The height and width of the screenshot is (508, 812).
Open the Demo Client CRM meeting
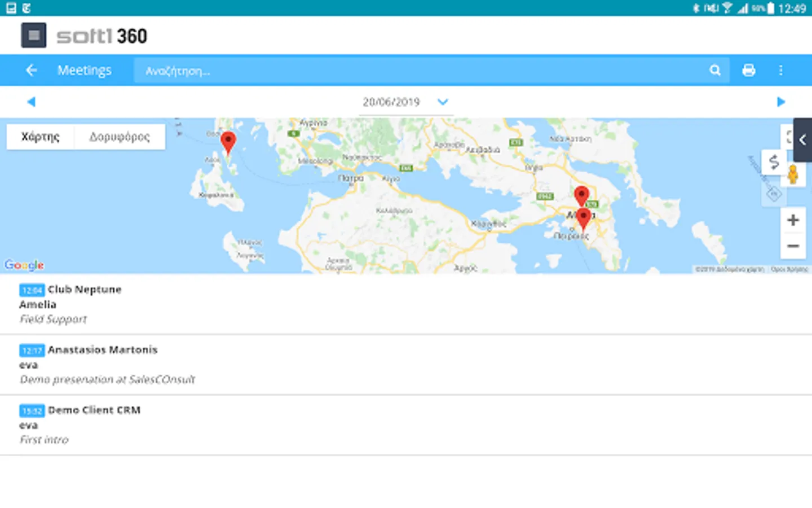pos(406,425)
